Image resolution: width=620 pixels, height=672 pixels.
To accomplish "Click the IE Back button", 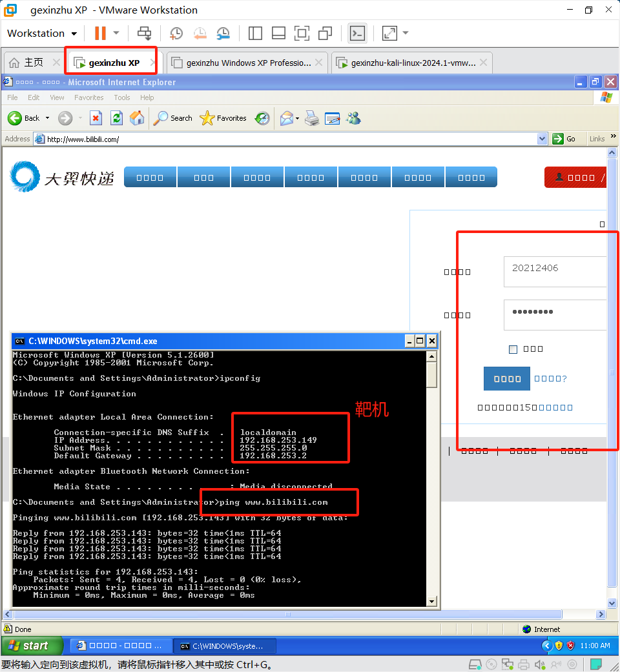I will [x=24, y=118].
